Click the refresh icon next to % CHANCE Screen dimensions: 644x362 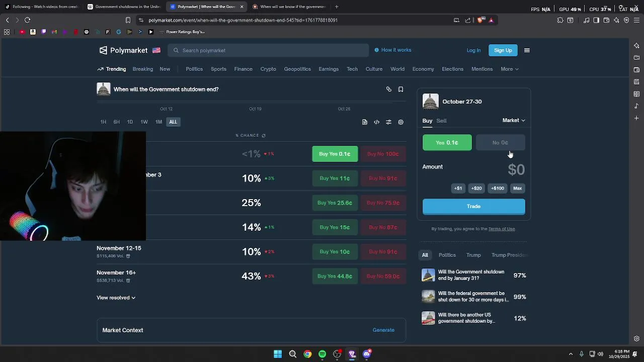click(x=263, y=136)
